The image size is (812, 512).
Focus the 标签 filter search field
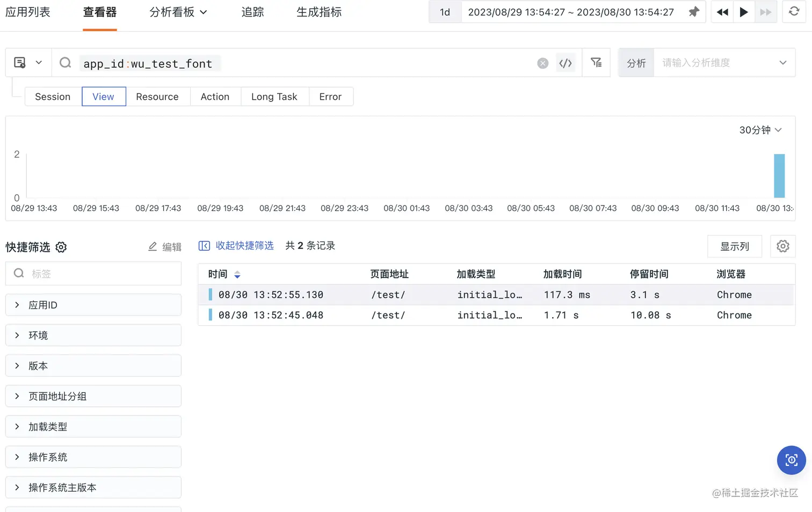(93, 274)
